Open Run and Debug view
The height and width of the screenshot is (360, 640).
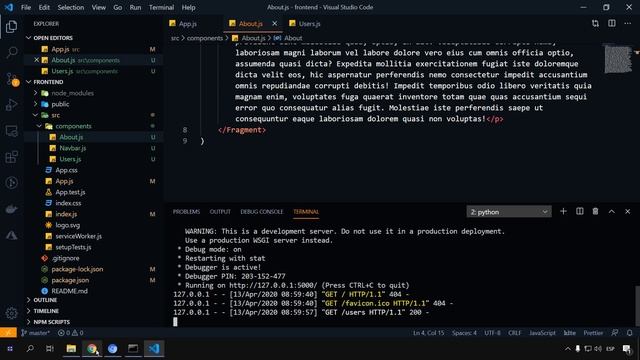pyautogui.click(x=11, y=105)
